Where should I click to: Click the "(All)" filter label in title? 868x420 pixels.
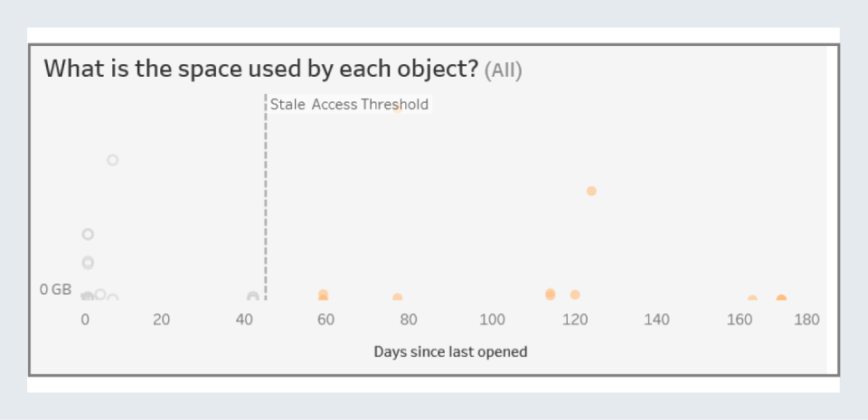503,70
